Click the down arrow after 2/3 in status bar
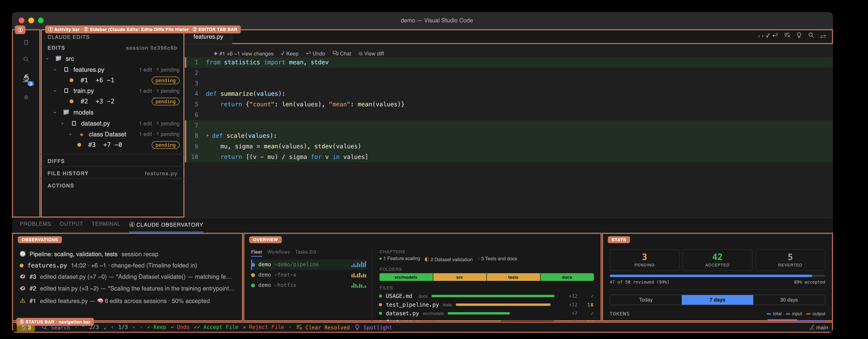The image size is (868, 339). coord(105,328)
